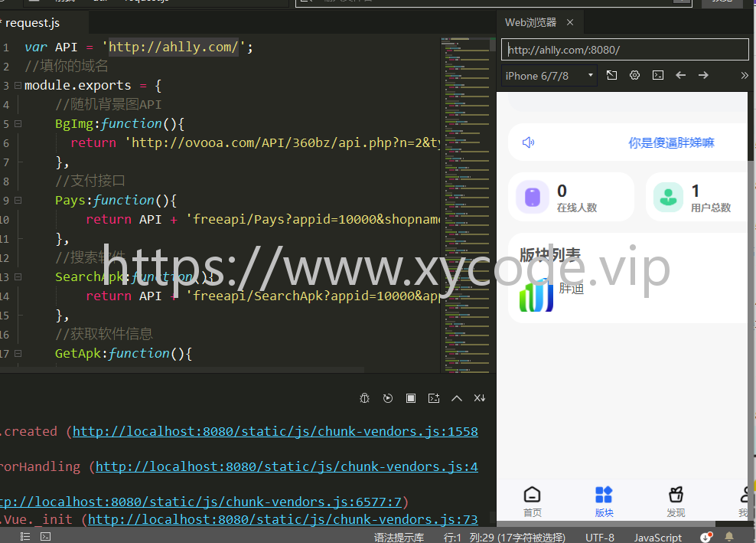This screenshot has height=543, width=756.
Task: Click the announcement text 你是傻逼胖娣嘛
Action: [671, 143]
